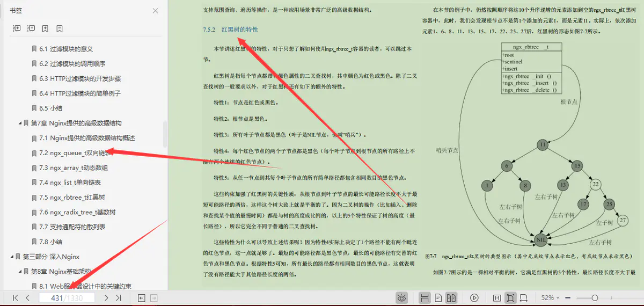644x306 pixels.
Task: Open bookmark 7.8 小结
Action: (x=51, y=242)
